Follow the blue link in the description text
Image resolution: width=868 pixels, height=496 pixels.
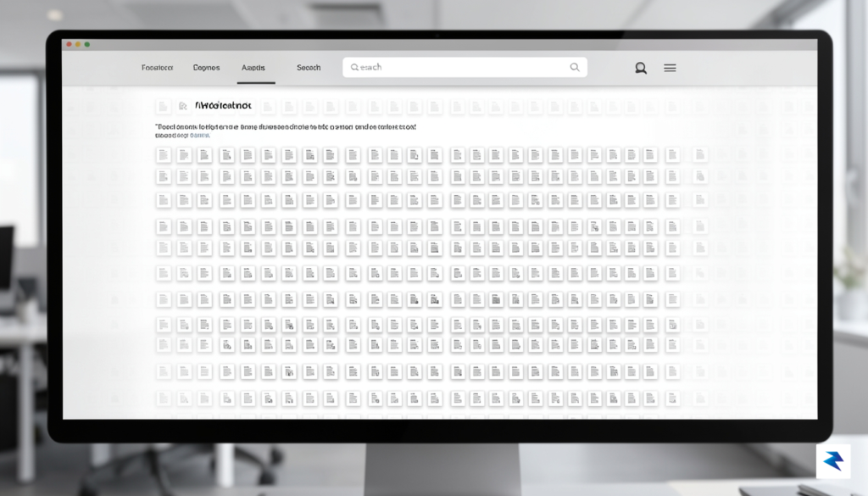200,135
